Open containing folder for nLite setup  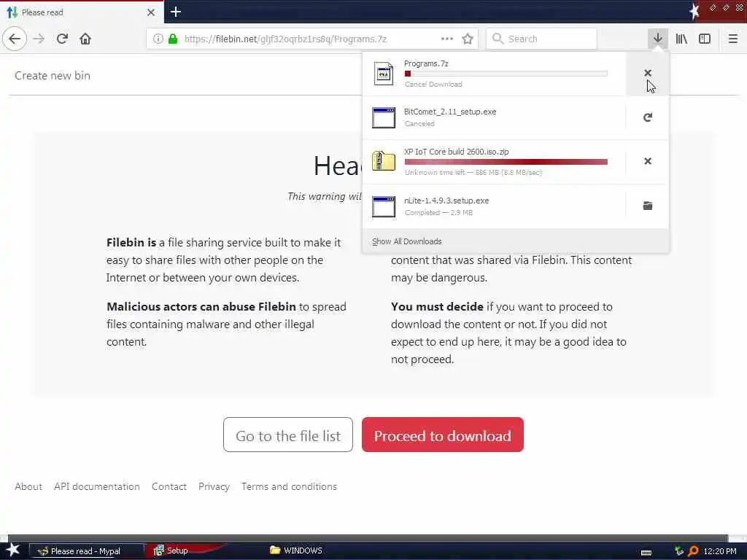(x=648, y=206)
